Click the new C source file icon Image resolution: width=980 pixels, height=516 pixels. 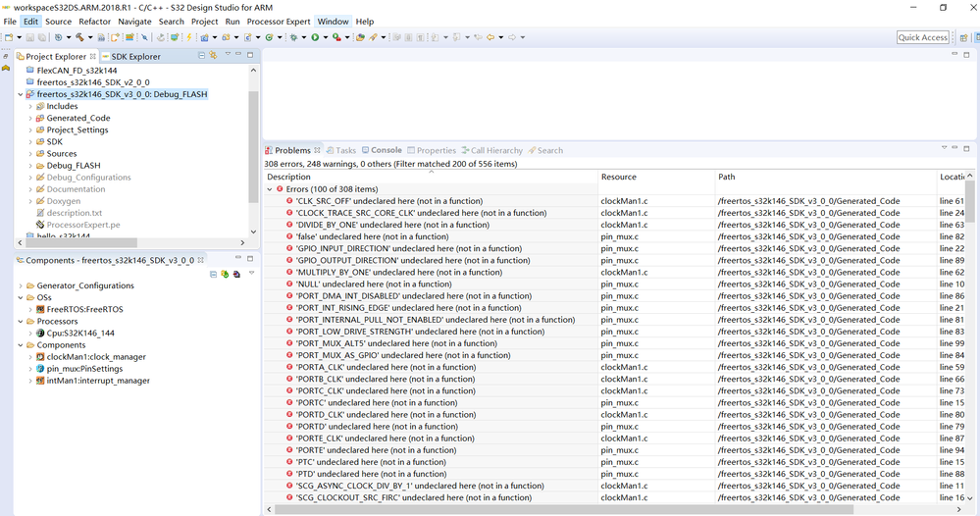point(248,37)
